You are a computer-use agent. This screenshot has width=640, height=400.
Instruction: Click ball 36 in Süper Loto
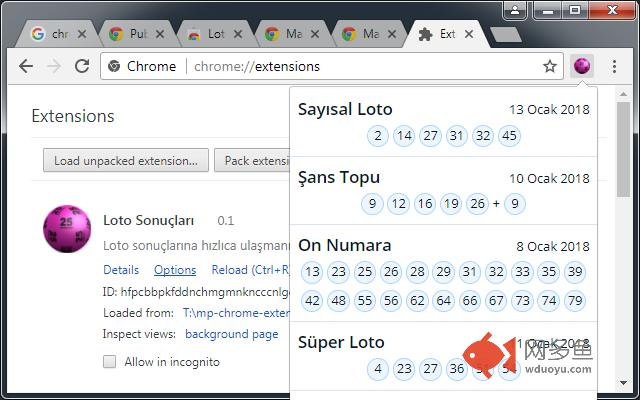pyautogui.click(x=457, y=369)
